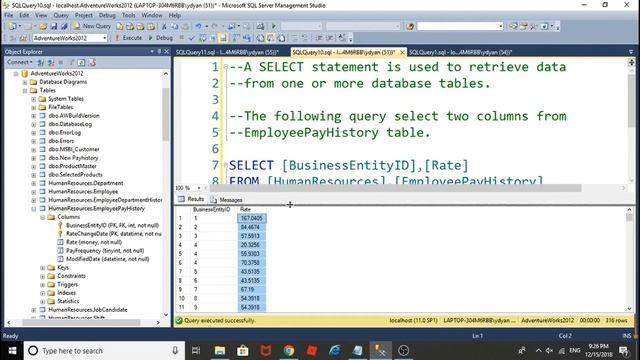The width and height of the screenshot is (640, 360).
Task: Click the Parse query checkmark icon
Action: tap(191, 38)
